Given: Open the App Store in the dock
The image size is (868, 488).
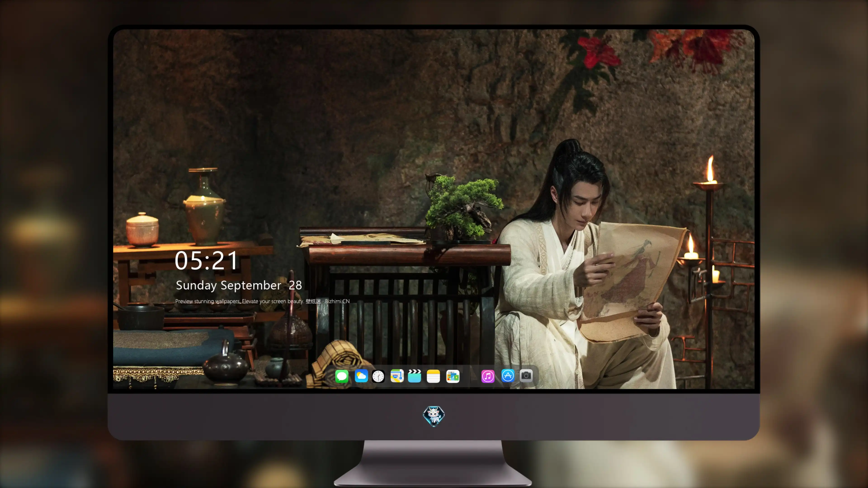Looking at the screenshot, I should click(x=508, y=375).
